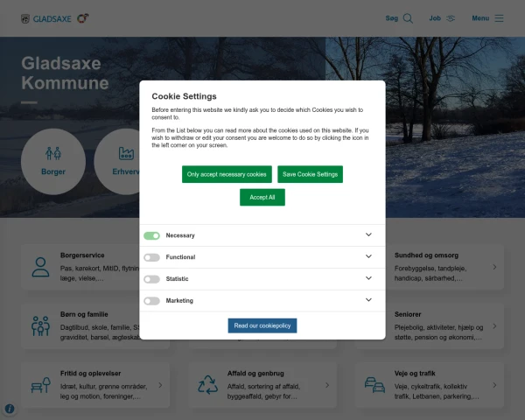The height and width of the screenshot is (420, 525).
Task: Enable the Statistic cookies switch
Action: click(x=151, y=279)
